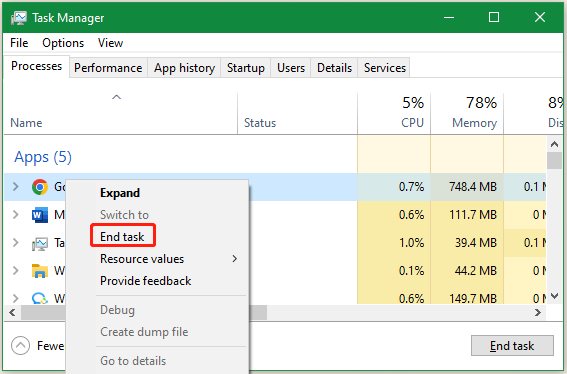Close the Task Manager window
This screenshot has width=567, height=374.
[x=540, y=17]
